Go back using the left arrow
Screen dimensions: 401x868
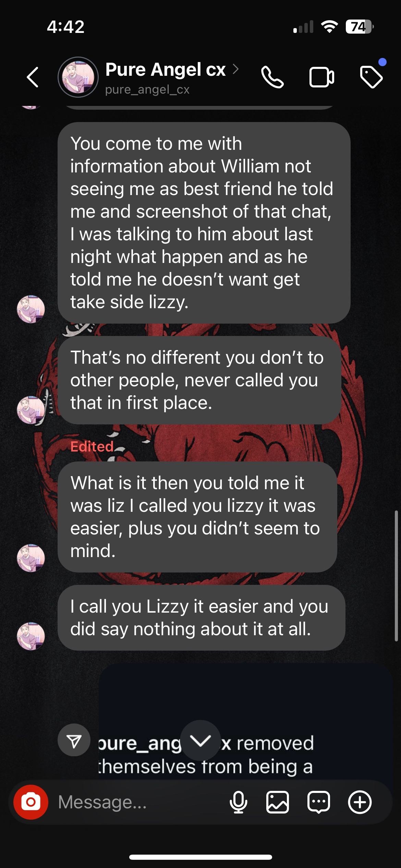pos(33,77)
